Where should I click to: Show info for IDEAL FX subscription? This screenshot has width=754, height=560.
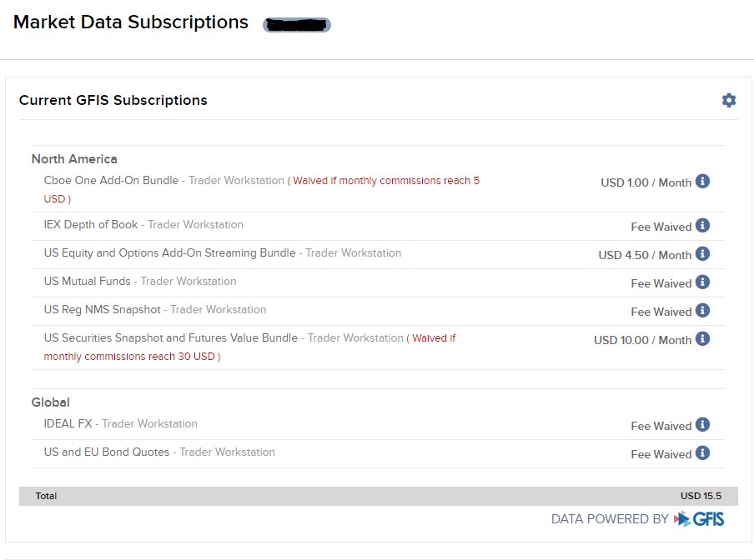coord(702,424)
